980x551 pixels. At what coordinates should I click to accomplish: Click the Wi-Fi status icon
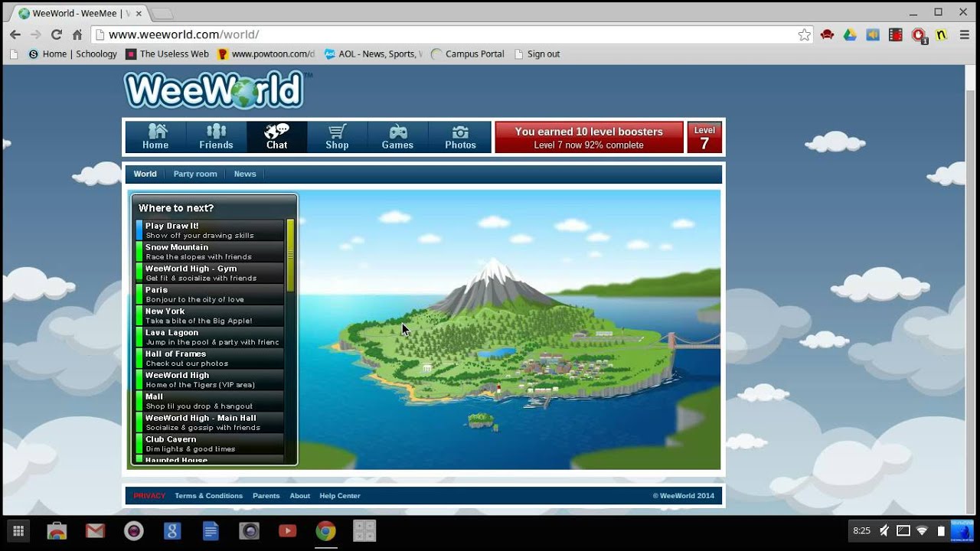(x=922, y=530)
